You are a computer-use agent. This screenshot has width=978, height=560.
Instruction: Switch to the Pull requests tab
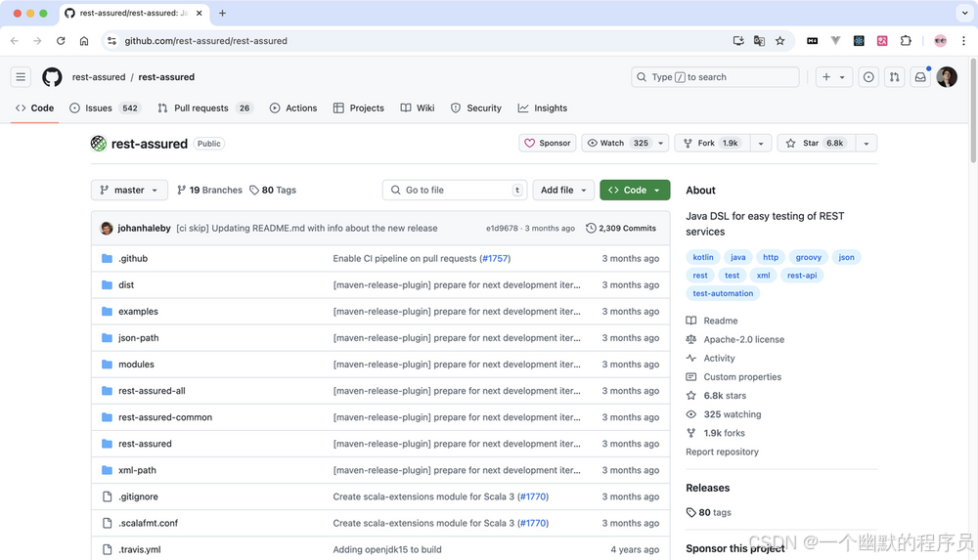[x=204, y=108]
